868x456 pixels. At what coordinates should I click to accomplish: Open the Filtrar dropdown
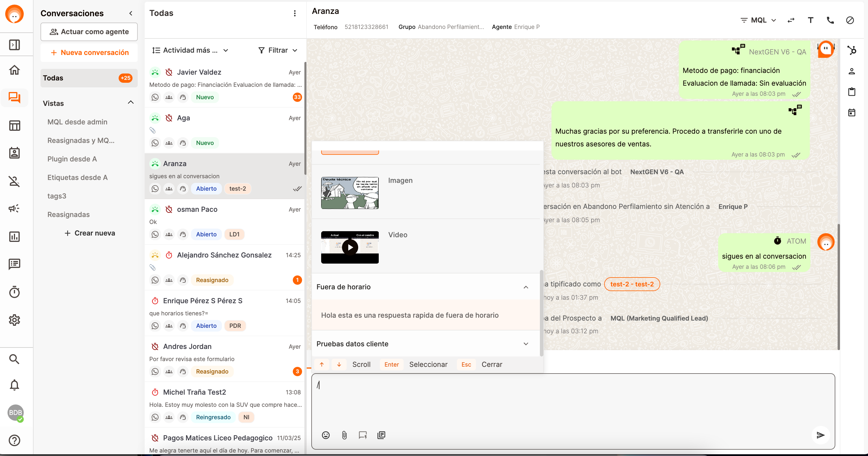pos(278,50)
